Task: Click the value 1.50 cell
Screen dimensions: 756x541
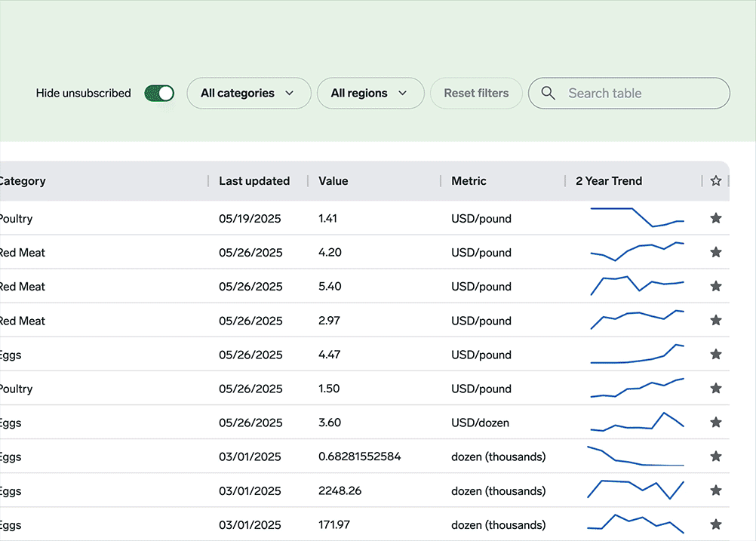Action: 329,388
